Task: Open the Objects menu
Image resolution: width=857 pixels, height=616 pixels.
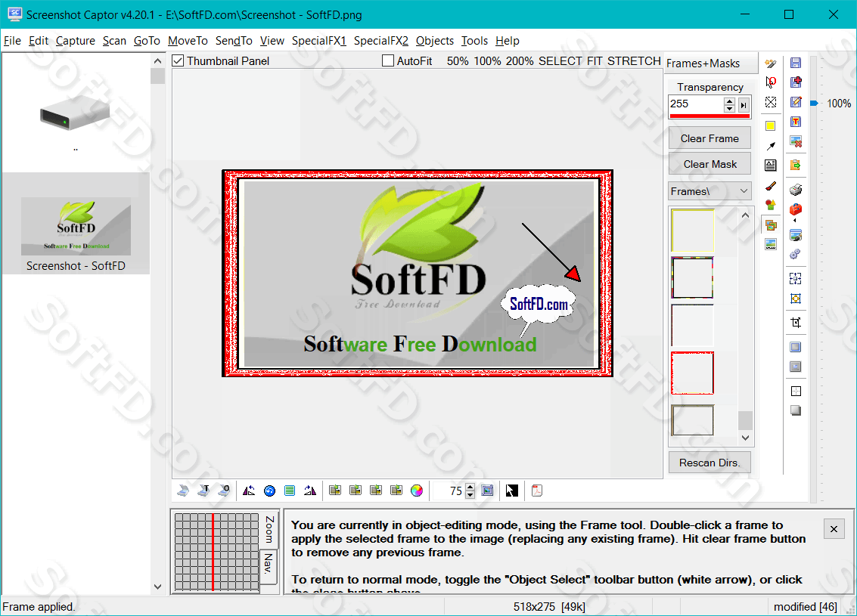Action: click(x=434, y=41)
